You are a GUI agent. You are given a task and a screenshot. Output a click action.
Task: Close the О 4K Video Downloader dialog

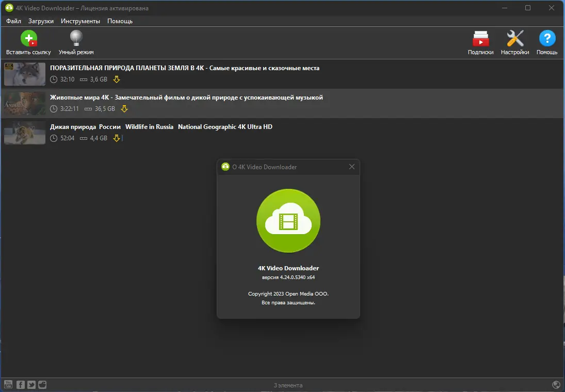352,167
